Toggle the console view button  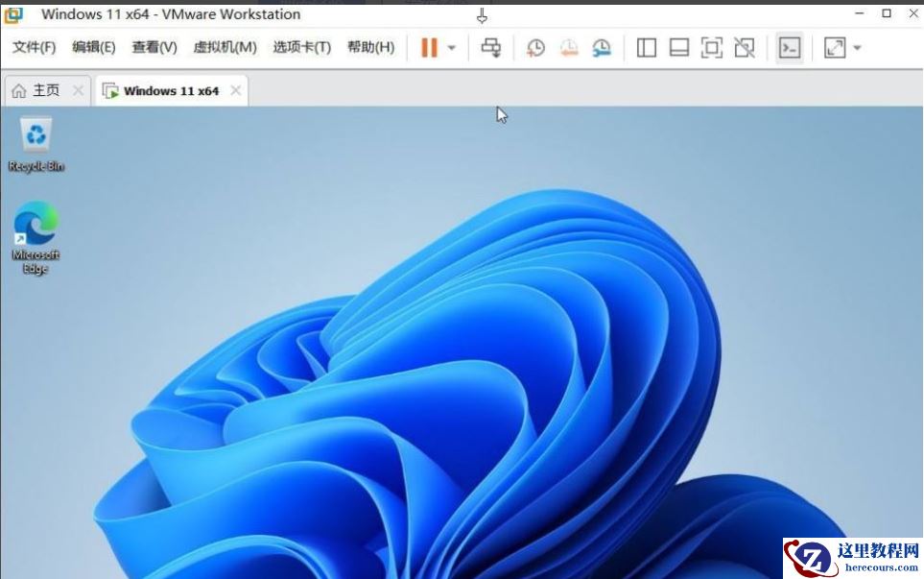[789, 47]
